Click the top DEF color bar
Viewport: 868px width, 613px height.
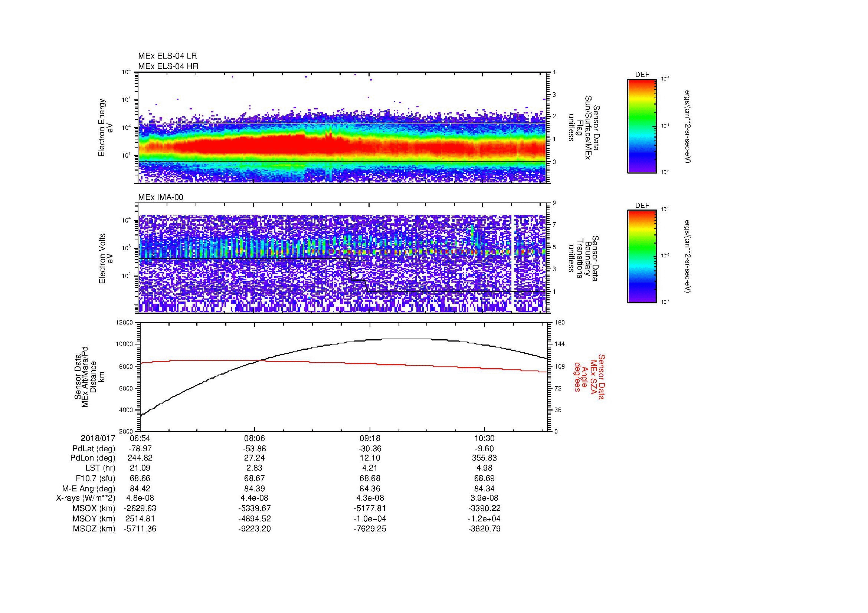(x=642, y=126)
